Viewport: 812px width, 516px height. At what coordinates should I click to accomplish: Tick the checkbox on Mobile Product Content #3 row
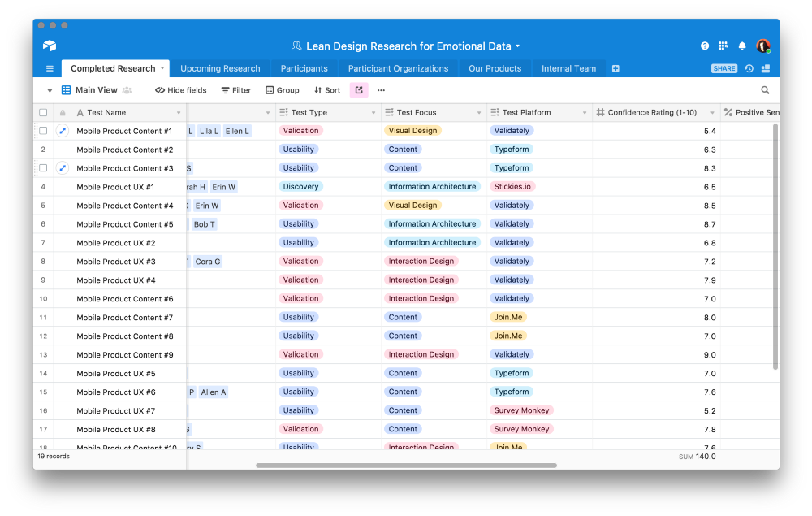(x=43, y=167)
